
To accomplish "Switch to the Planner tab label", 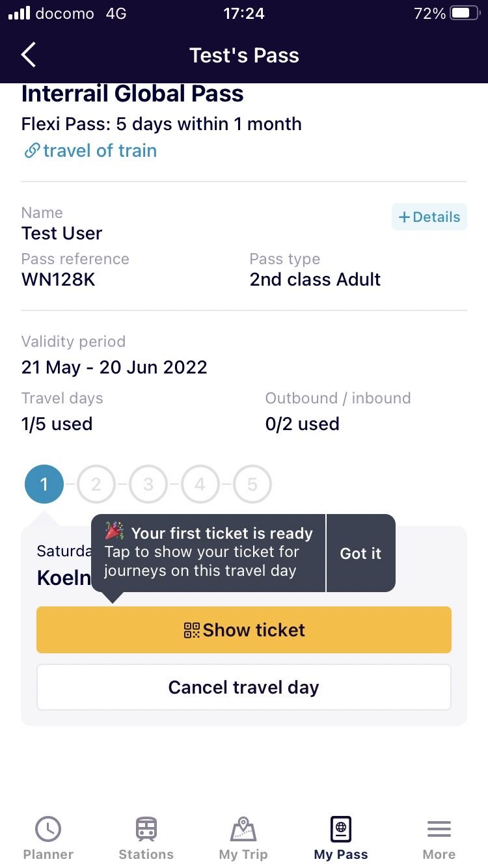I will pyautogui.click(x=48, y=854).
